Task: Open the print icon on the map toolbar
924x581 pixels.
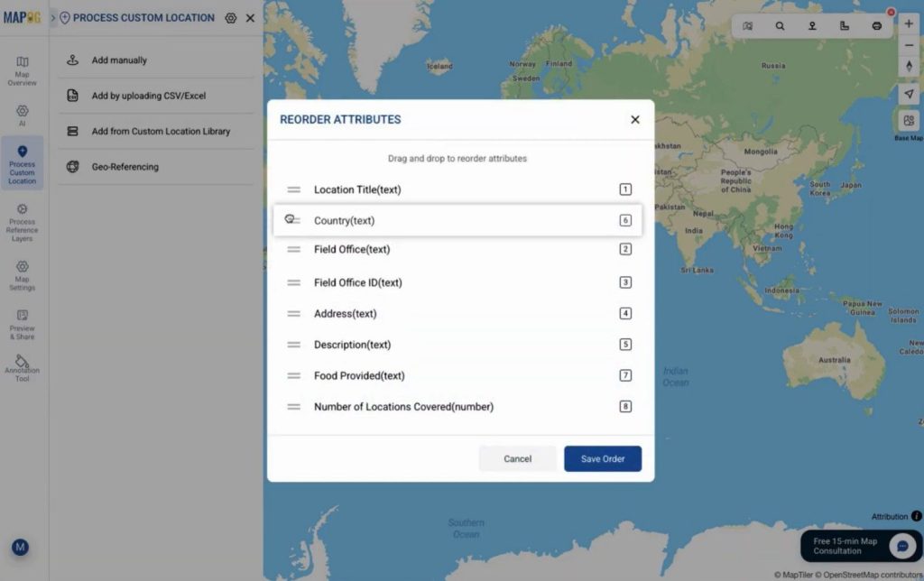Action: (877, 25)
